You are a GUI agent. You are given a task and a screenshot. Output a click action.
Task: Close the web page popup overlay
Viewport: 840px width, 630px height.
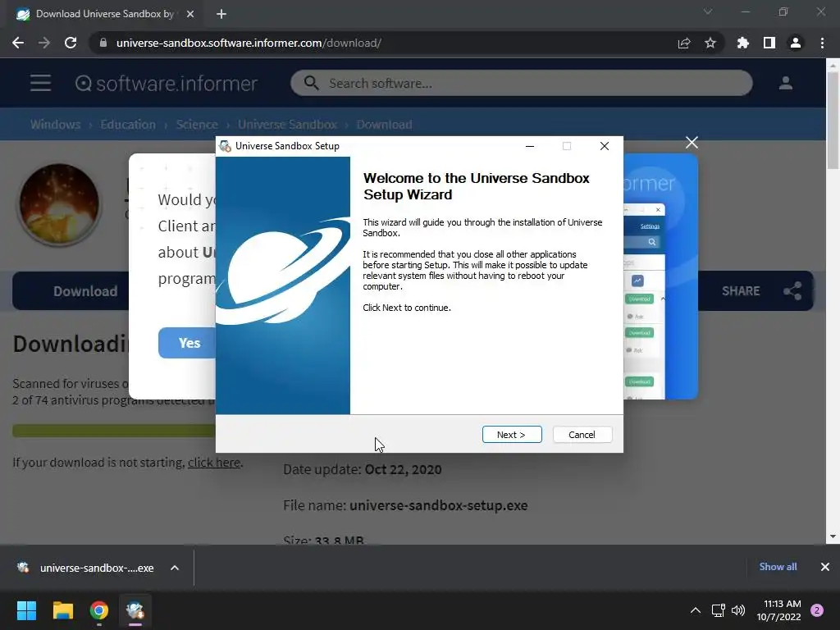coord(692,143)
